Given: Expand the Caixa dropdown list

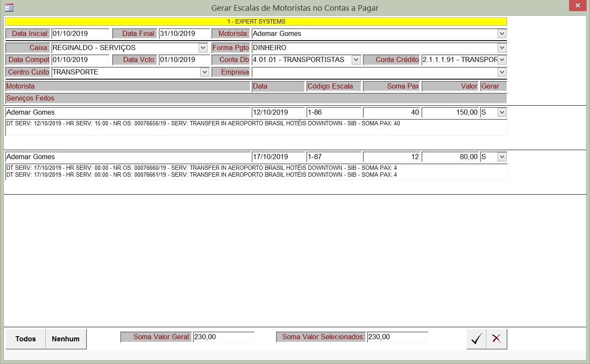Looking at the screenshot, I should click(203, 48).
